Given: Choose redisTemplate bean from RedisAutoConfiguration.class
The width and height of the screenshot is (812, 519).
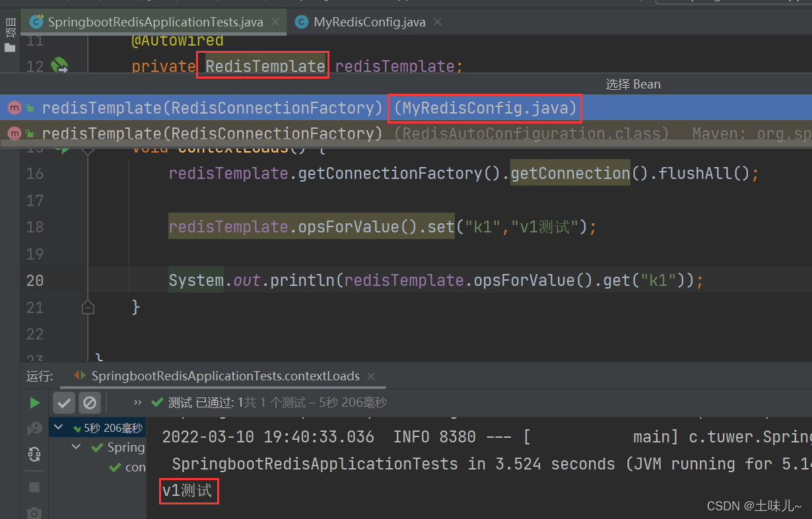Looking at the screenshot, I should (406, 133).
